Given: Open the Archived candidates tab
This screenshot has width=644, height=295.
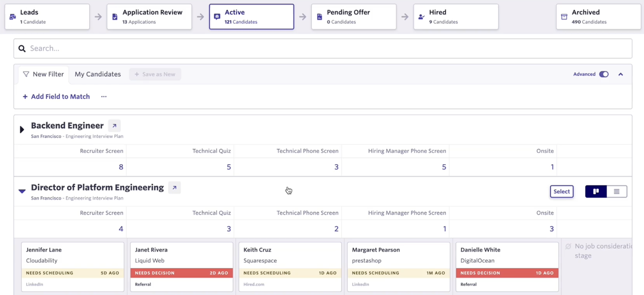Looking at the screenshot, I should click(598, 17).
